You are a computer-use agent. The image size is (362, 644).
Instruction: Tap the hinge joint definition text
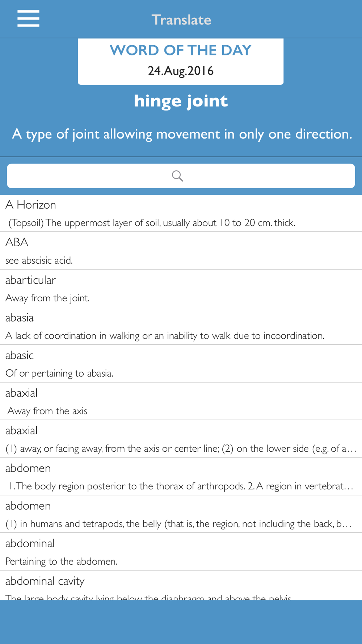click(x=182, y=134)
